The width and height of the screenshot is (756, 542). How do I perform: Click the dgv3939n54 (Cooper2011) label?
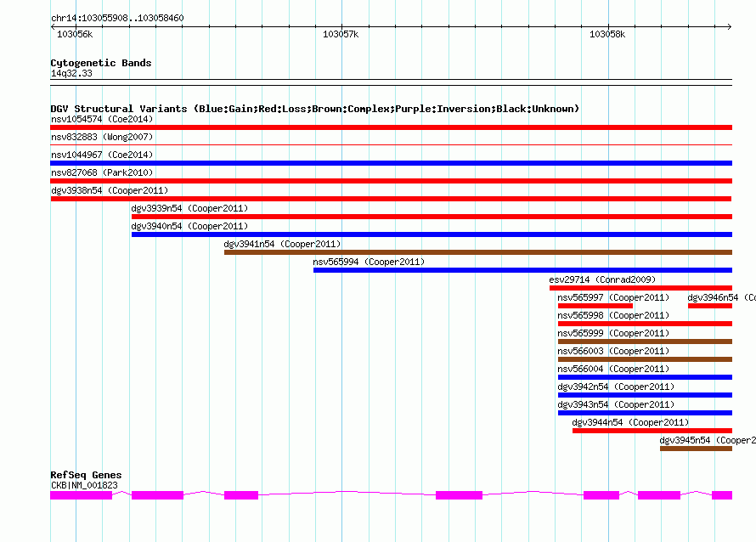pos(189,208)
